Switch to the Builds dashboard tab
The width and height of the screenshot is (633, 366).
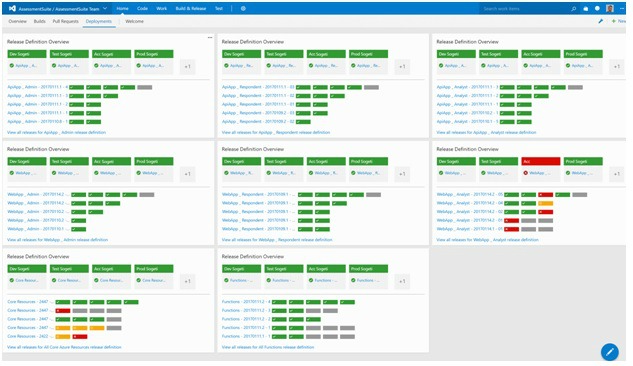coord(40,21)
